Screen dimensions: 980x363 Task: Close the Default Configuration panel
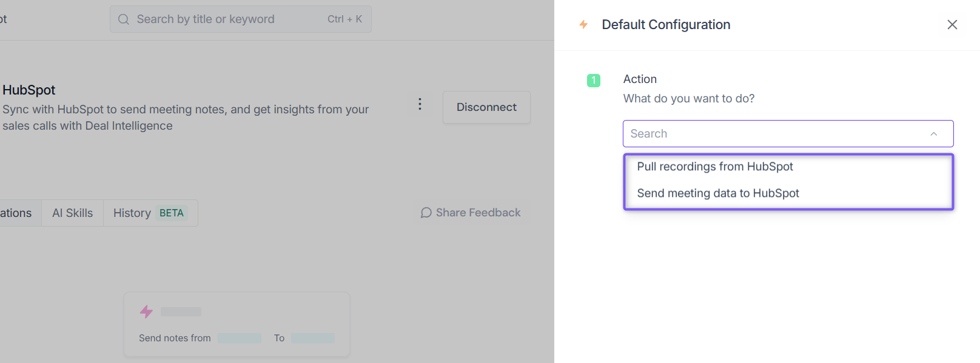(x=952, y=24)
